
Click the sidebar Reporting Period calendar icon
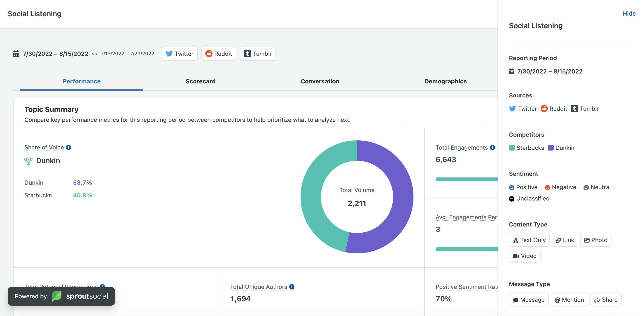(511, 72)
